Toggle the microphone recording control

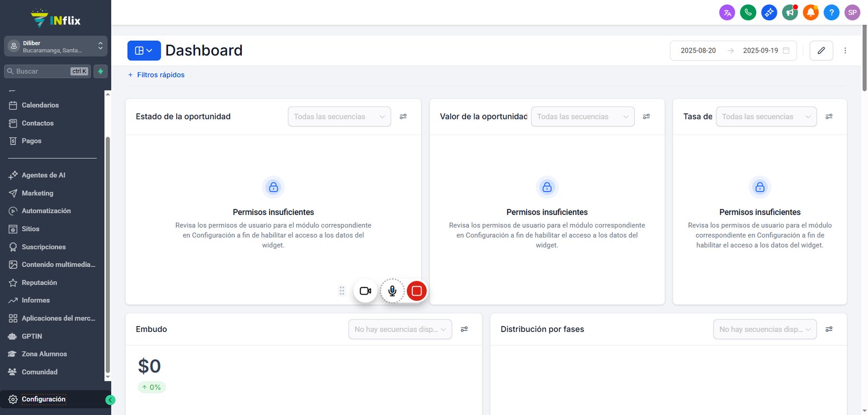tap(392, 291)
